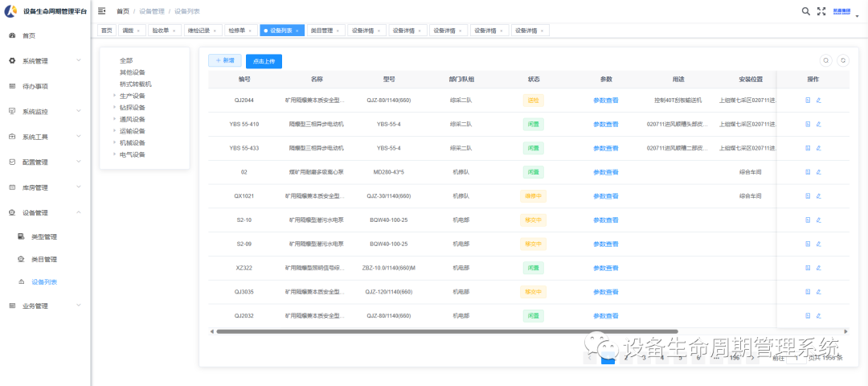Expand the 通风设备 tree node arrow

point(115,119)
